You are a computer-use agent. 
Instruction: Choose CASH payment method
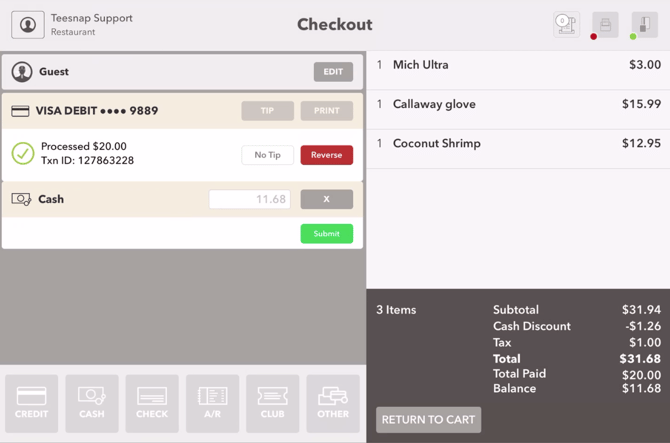92,404
